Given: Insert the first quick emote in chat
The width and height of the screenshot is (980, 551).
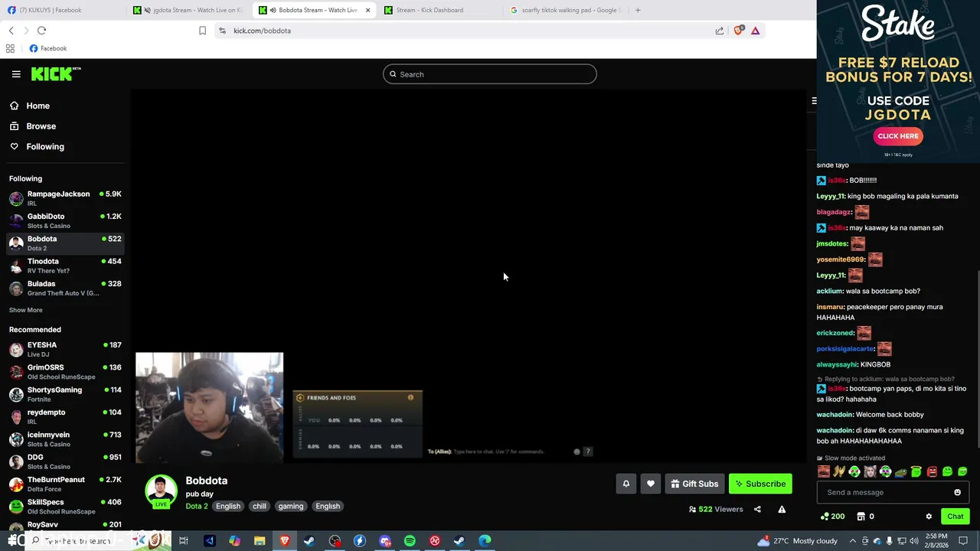Looking at the screenshot, I should point(824,471).
